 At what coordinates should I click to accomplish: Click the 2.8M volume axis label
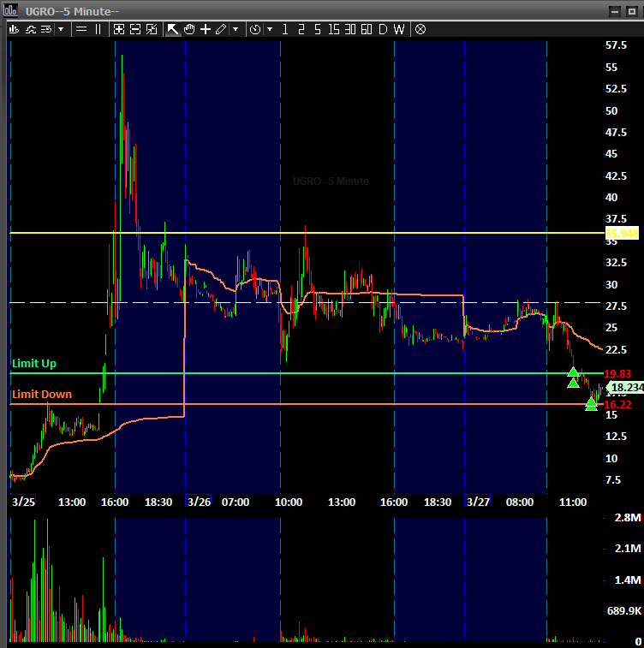click(628, 517)
